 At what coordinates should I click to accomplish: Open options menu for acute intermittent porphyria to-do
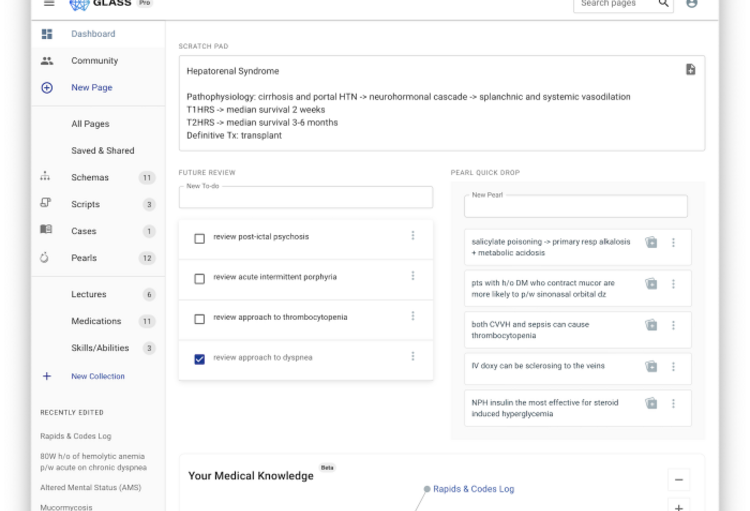coord(413,276)
